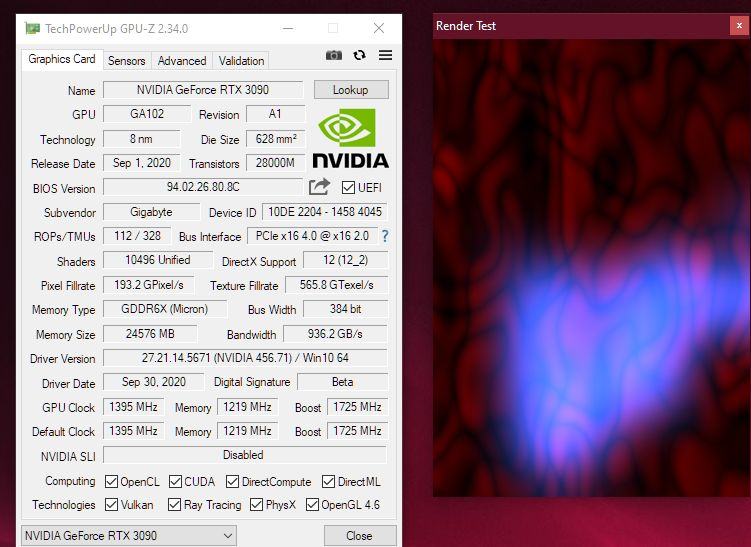Screen dimensions: 751x547
Task: Click the Bus Width value 384 bit
Action: [345, 309]
